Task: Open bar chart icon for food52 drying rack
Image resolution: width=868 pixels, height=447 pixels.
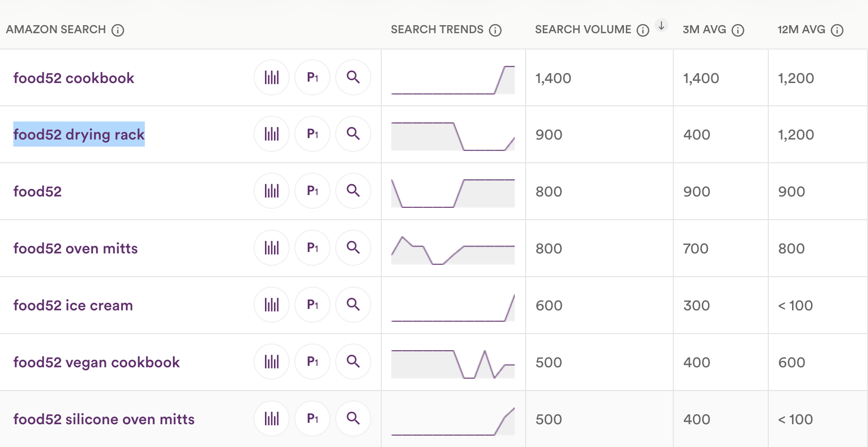Action: pyautogui.click(x=272, y=134)
